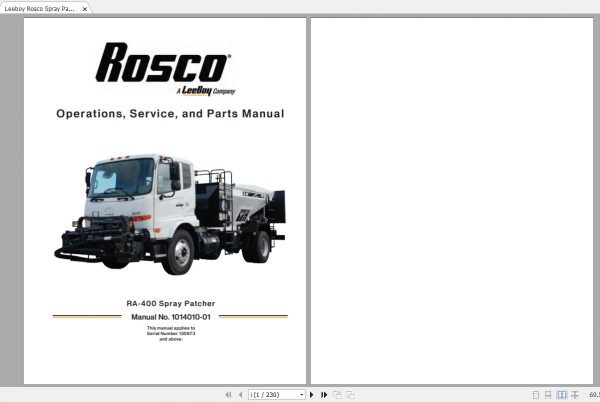The height and width of the screenshot is (402, 600).
Task: Click the RA-400 Spray Patcher text
Action: [171, 303]
